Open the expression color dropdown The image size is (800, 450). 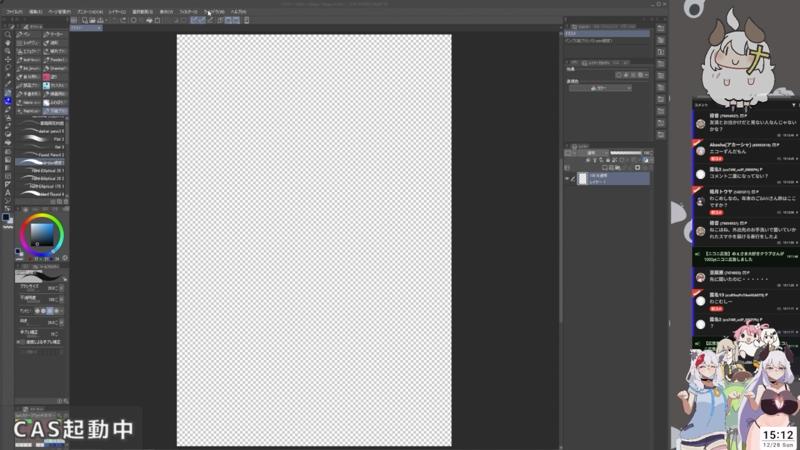[x=600, y=88]
